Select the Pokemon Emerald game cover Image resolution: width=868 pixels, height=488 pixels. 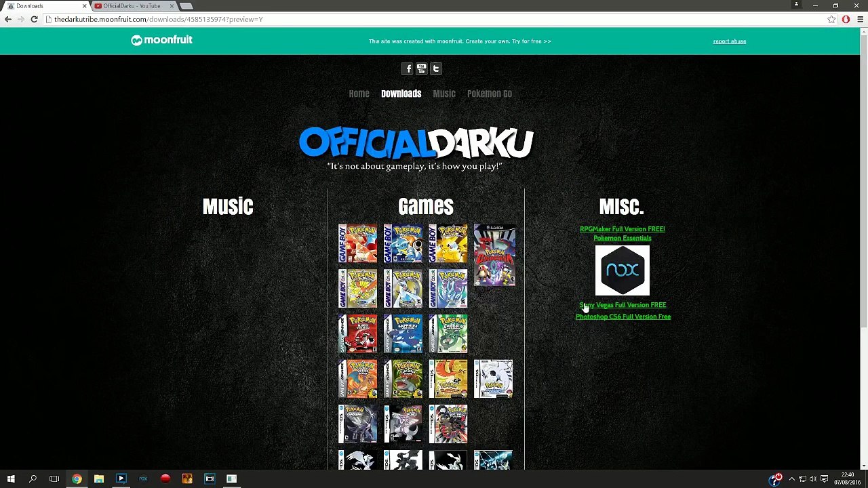coord(448,333)
